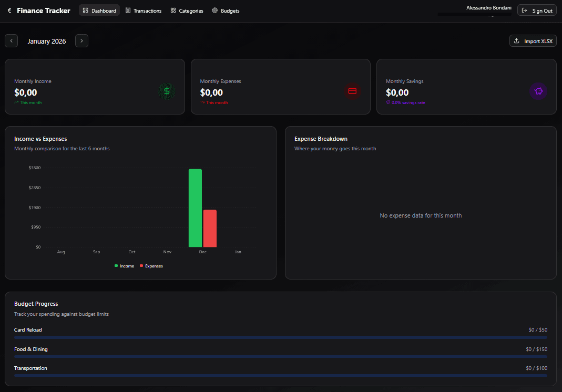Click the green Dec income bar in the chart
The width and height of the screenshot is (562, 392).
coord(195,208)
